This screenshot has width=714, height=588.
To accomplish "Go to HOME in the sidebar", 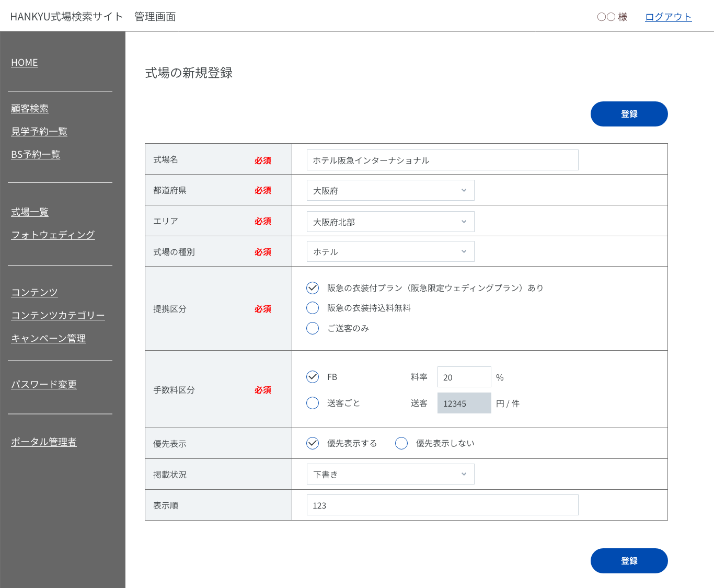I will point(25,63).
